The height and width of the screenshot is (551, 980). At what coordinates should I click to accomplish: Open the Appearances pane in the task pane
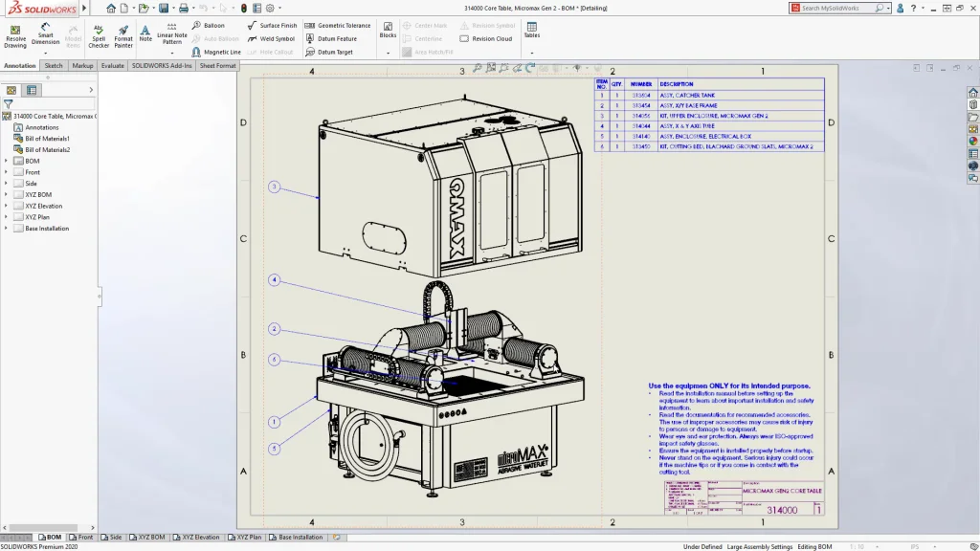click(x=973, y=141)
